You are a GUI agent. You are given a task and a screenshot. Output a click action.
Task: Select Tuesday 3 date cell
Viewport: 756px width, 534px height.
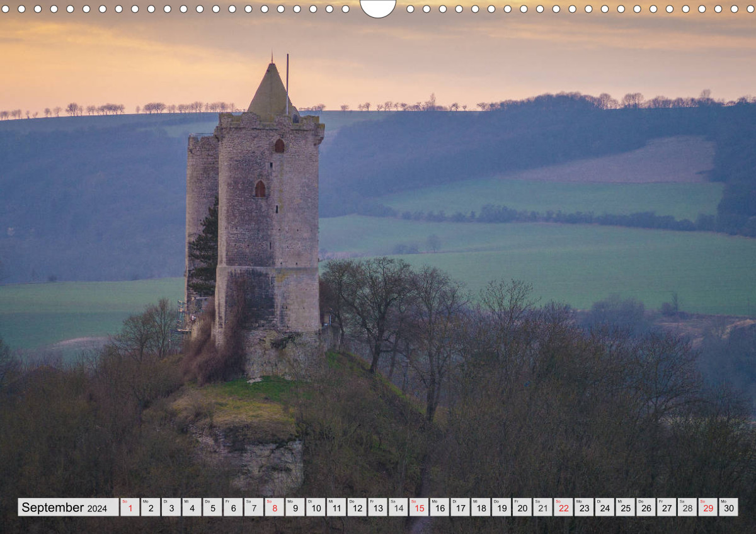click(171, 508)
